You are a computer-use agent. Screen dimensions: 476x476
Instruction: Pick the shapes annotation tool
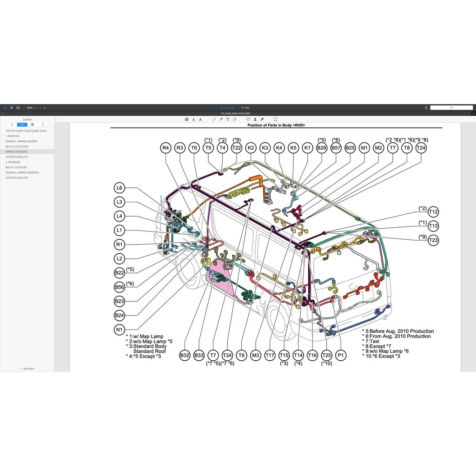tap(235, 119)
